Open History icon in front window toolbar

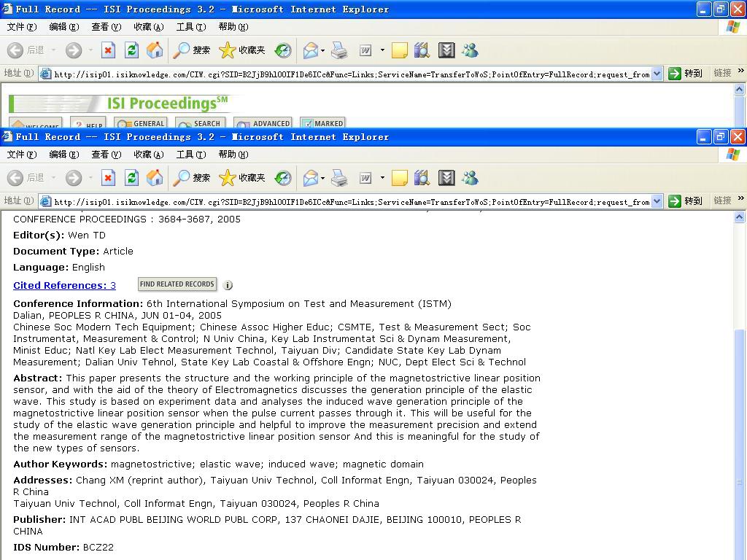click(x=283, y=178)
